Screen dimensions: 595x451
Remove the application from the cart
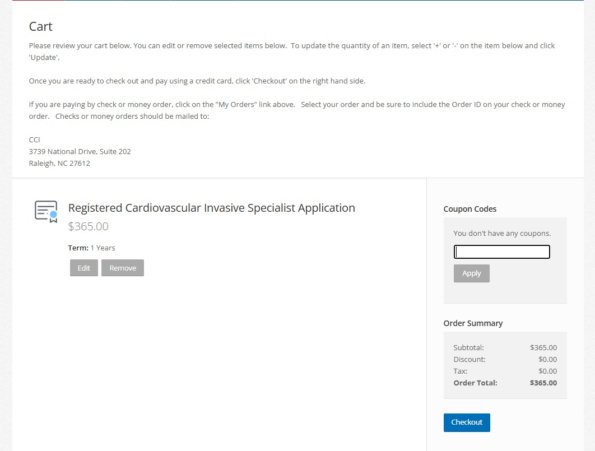pos(123,268)
